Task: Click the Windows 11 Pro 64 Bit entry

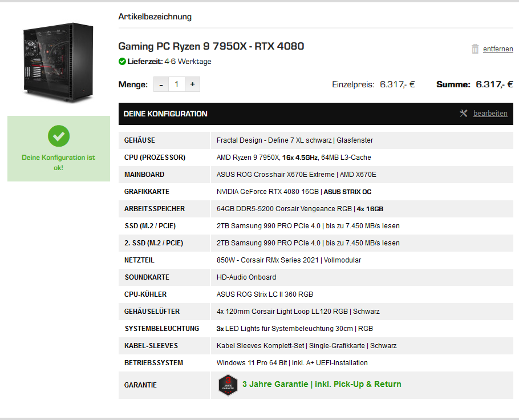Action: click(292, 363)
